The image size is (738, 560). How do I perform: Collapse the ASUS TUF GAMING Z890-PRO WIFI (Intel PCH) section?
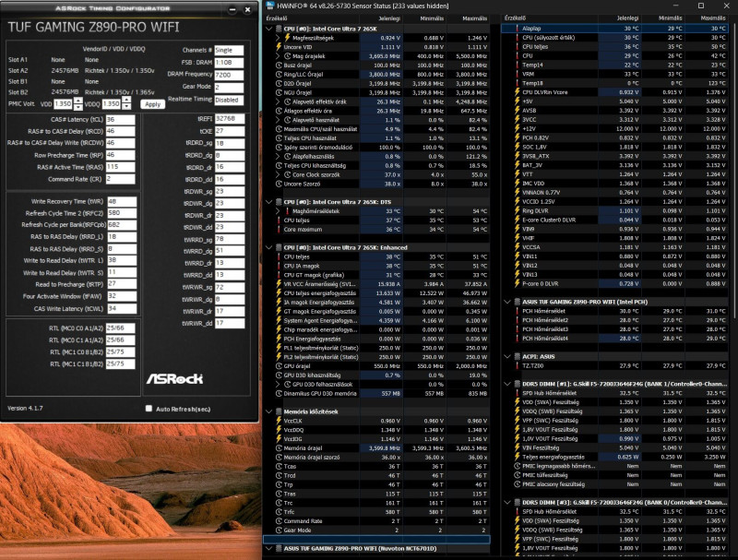coord(507,302)
